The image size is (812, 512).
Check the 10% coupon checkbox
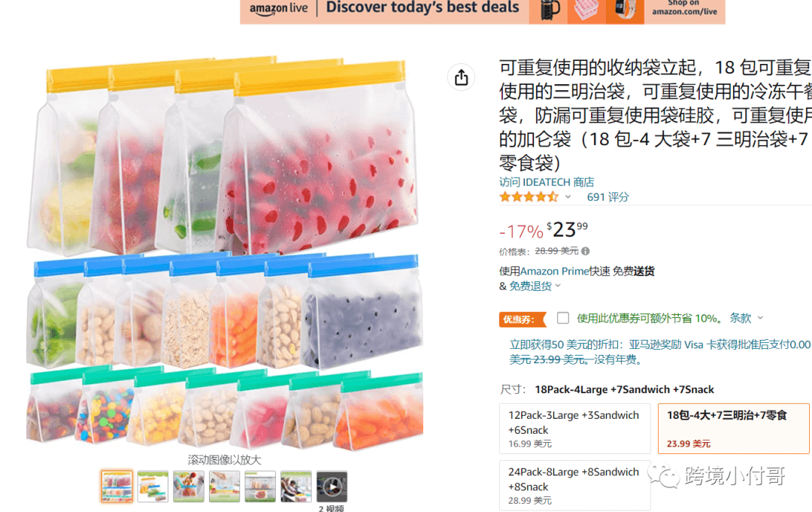pyautogui.click(x=563, y=318)
